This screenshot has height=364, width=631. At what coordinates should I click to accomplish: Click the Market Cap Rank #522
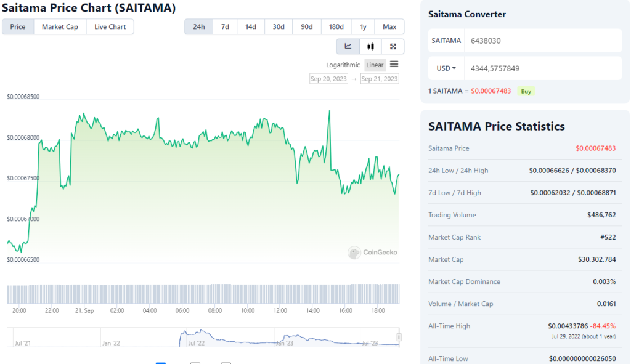[608, 237]
